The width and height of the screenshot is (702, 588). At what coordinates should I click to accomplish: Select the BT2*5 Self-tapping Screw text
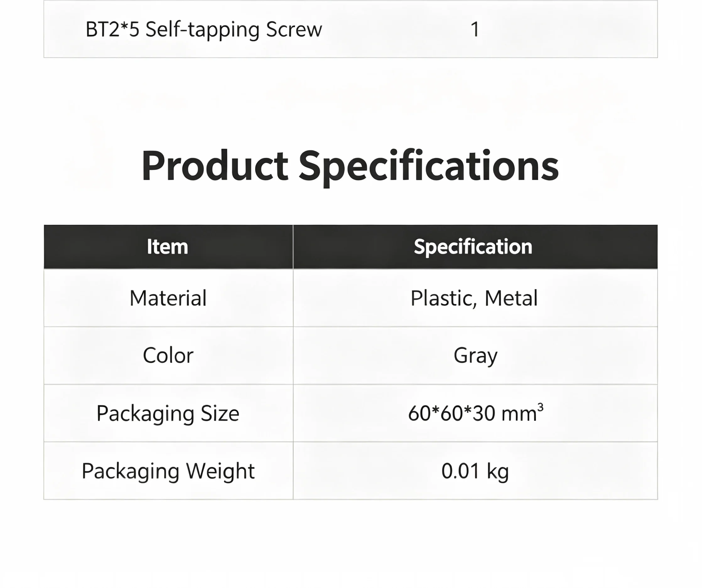pyautogui.click(x=203, y=29)
